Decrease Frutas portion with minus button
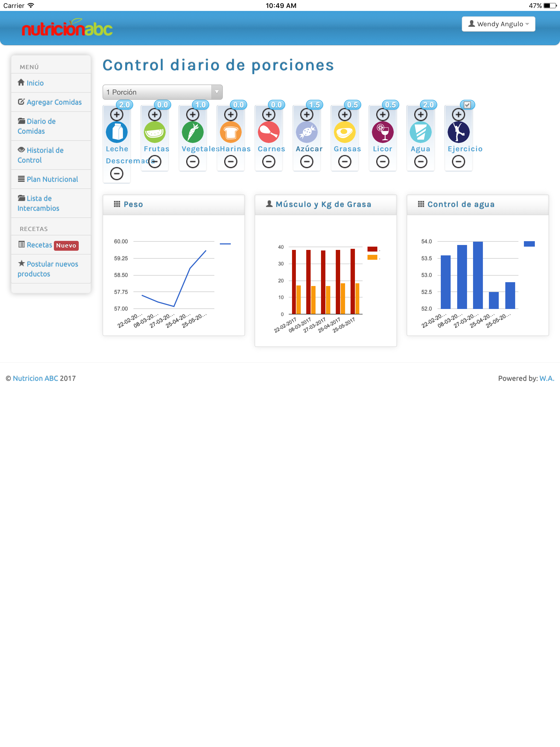The height and width of the screenshot is (747, 560). (x=155, y=162)
